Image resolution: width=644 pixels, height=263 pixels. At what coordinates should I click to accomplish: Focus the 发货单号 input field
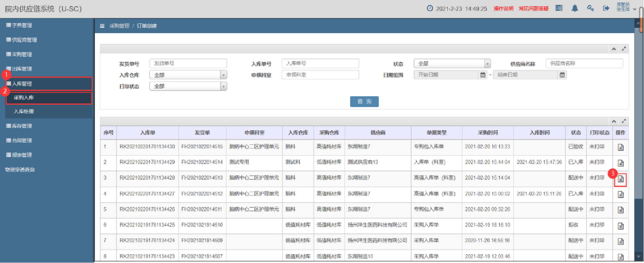pos(188,63)
